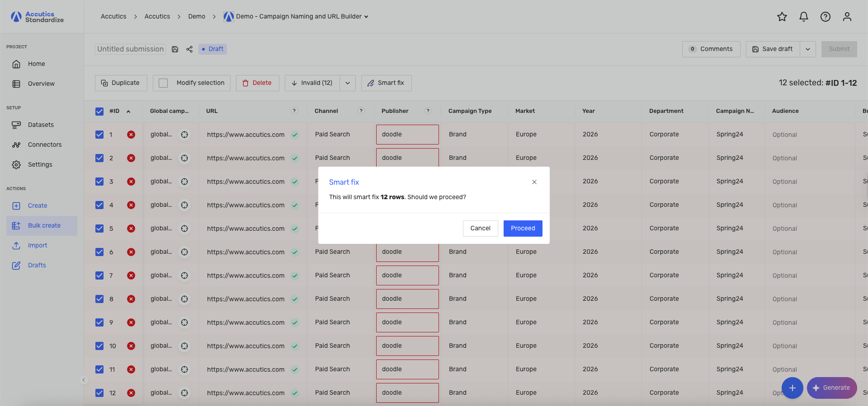The width and height of the screenshot is (868, 406).
Task: Open Datasets in the sidebar
Action: 41,125
